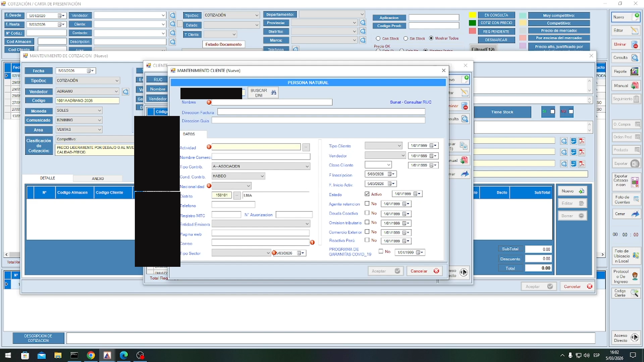Switch to the DETALLE tab
The image size is (644, 362).
coord(48,178)
